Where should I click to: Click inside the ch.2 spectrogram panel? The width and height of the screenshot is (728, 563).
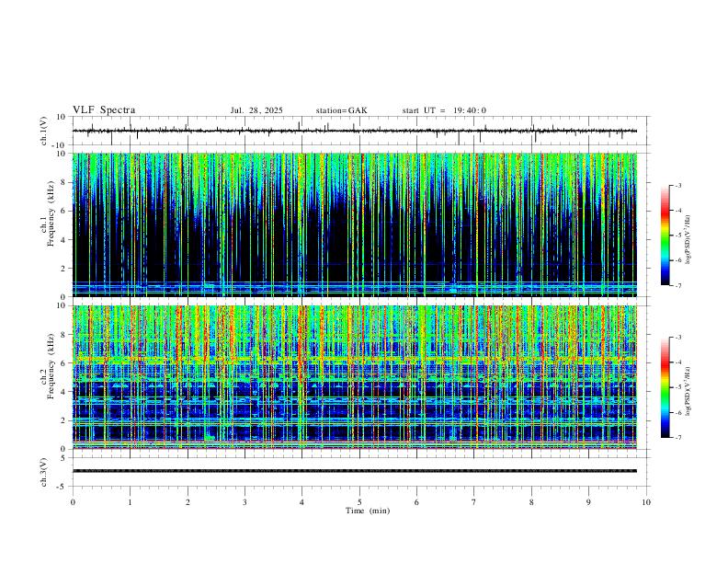tap(355, 377)
